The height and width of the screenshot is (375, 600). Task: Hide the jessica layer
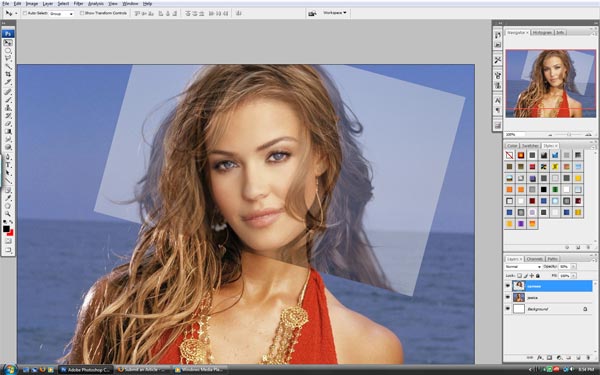coord(508,297)
